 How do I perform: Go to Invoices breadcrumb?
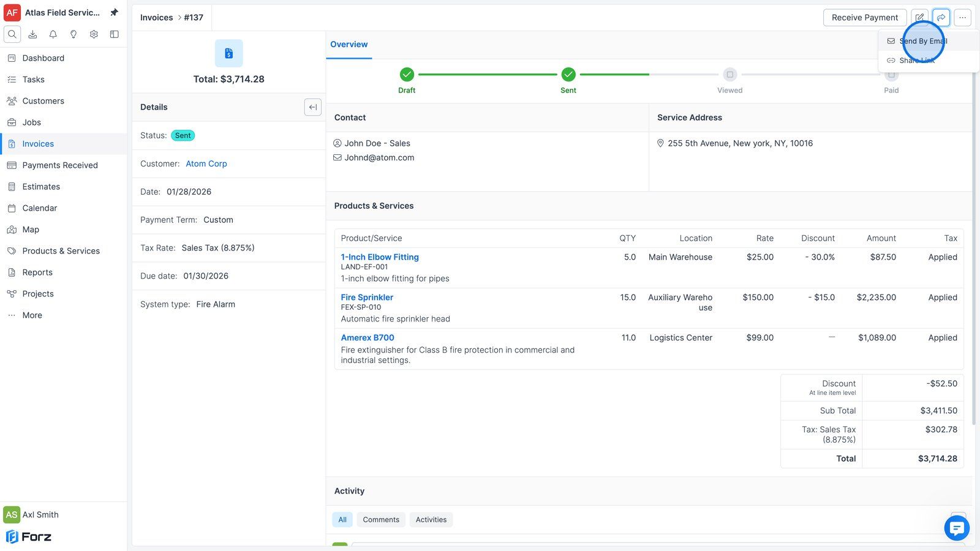pos(157,18)
